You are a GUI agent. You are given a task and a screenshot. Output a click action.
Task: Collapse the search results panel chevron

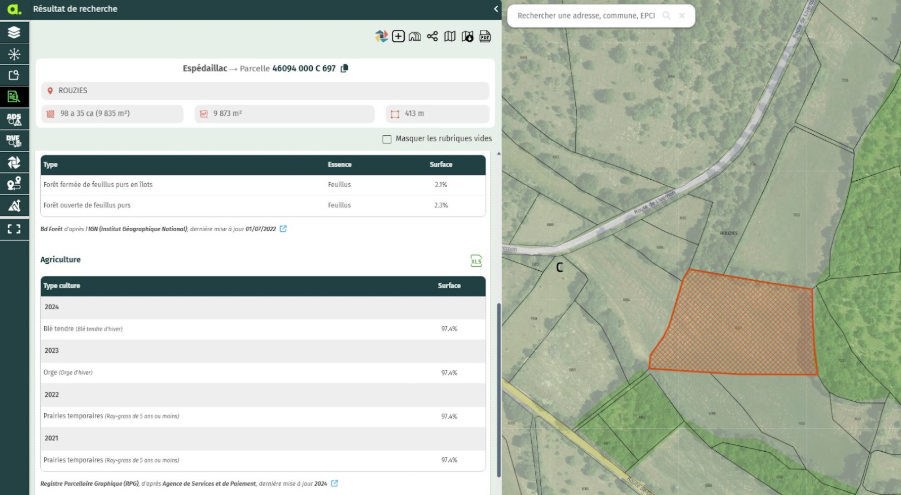tap(496, 9)
